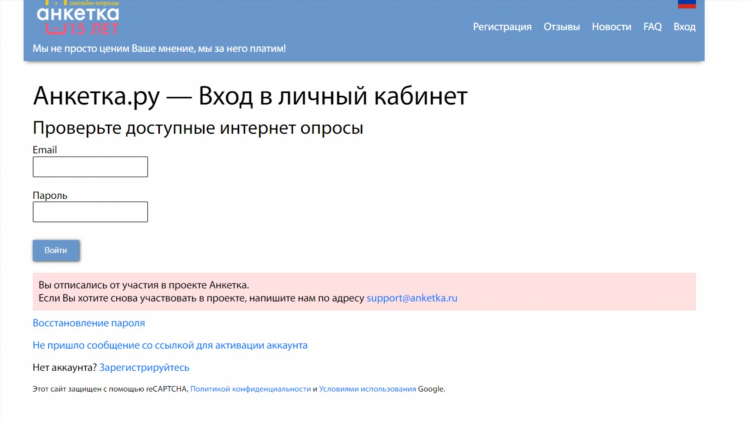Open Условиями использования link

click(x=367, y=389)
